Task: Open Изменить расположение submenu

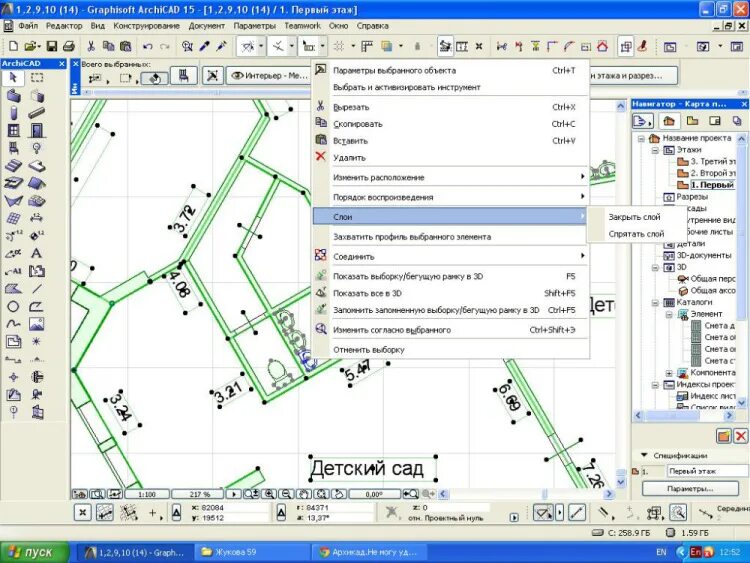Action: click(450, 177)
